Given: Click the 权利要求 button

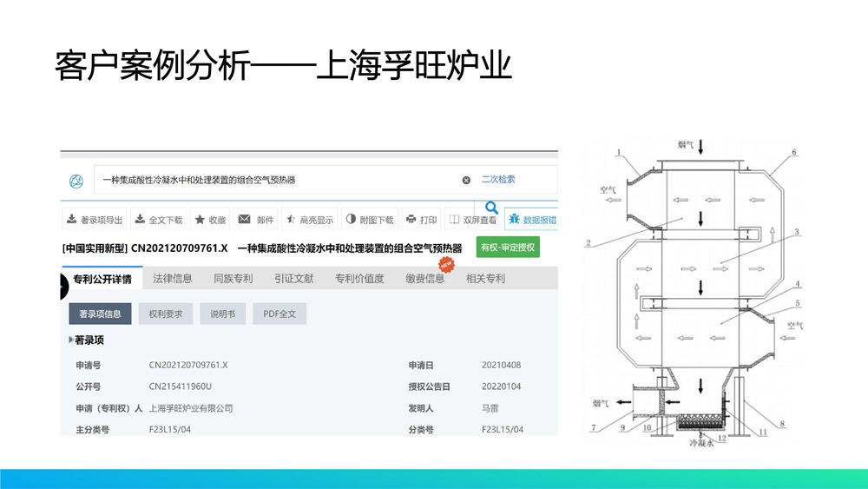Looking at the screenshot, I should pyautogui.click(x=166, y=314).
